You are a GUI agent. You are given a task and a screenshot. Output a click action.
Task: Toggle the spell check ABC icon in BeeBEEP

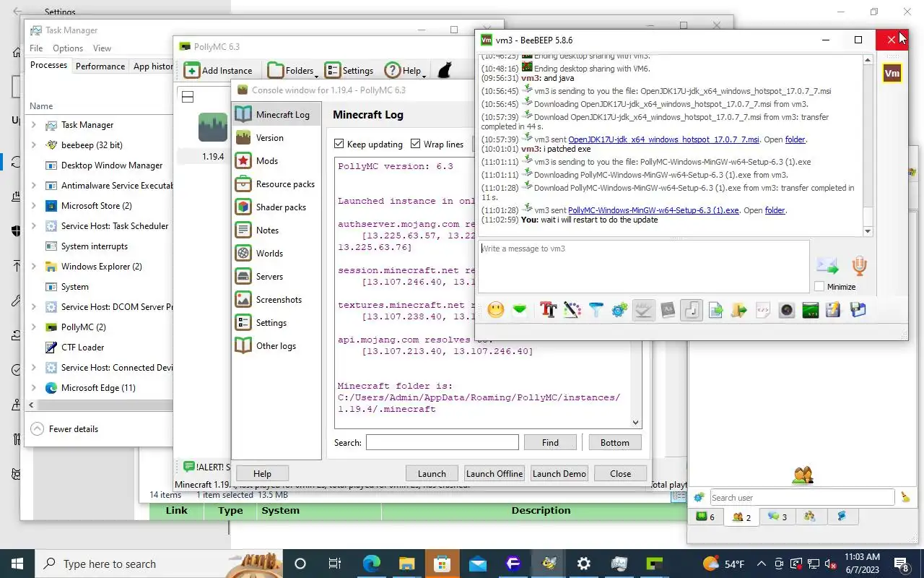click(643, 310)
